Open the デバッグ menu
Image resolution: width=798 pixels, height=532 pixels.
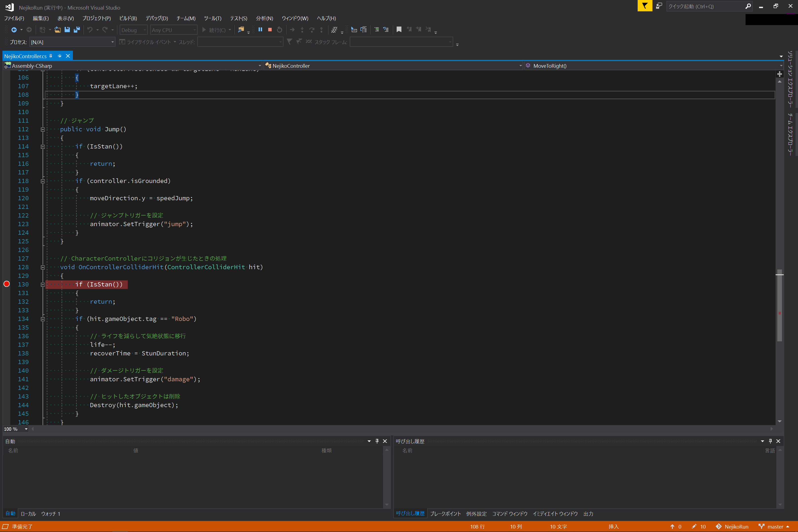coord(157,18)
